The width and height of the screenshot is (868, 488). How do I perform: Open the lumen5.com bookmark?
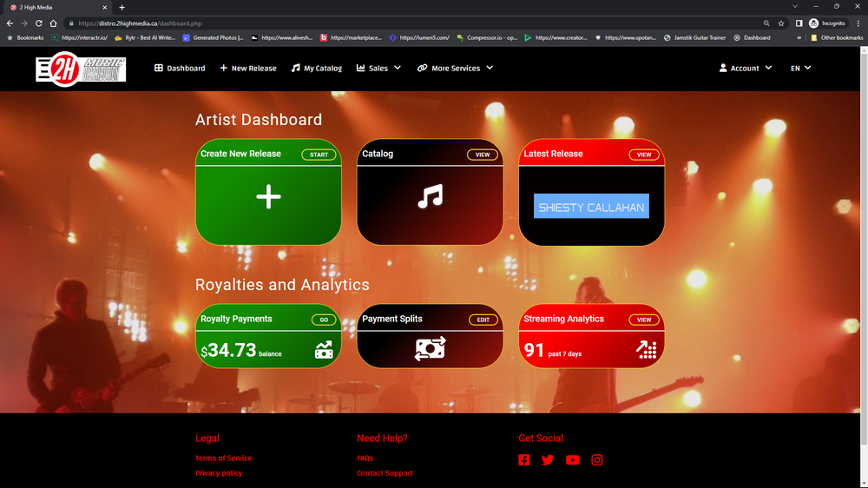point(419,37)
